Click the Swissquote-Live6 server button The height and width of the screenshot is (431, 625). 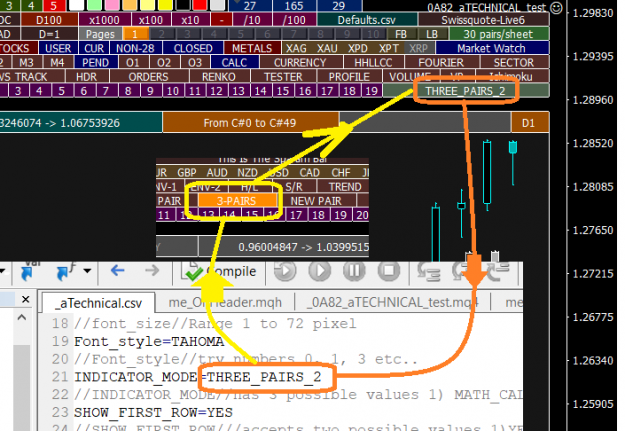click(x=483, y=20)
